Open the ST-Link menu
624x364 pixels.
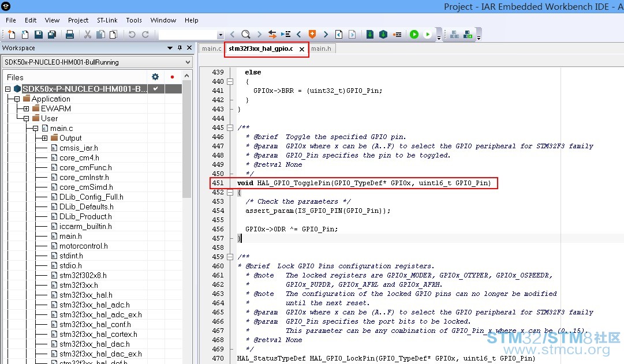[x=107, y=20]
